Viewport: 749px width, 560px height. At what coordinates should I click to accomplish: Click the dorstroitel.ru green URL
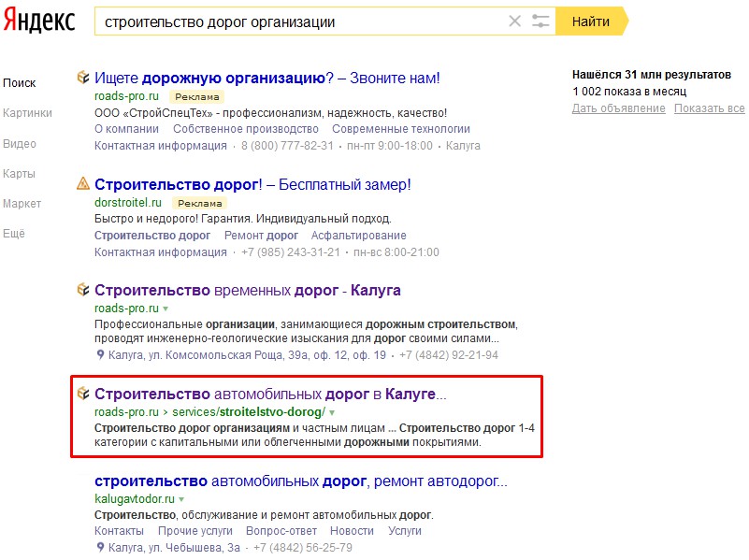[x=128, y=203]
